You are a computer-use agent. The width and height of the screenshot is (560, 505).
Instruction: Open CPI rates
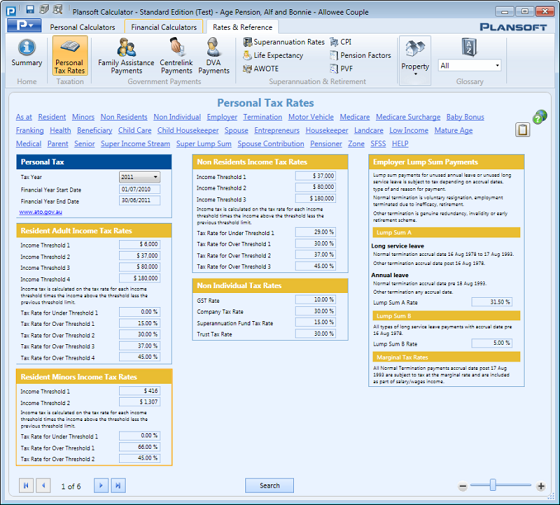click(340, 42)
